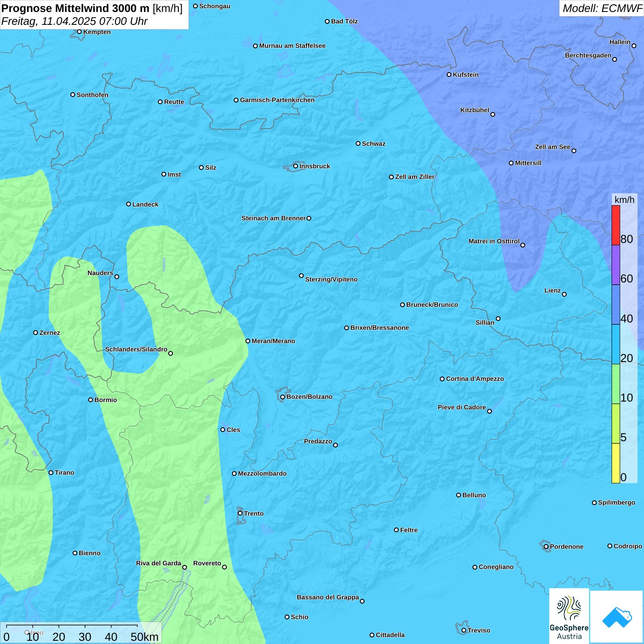Select the lime 5–10 legend color
The image size is (644, 644).
click(615, 424)
